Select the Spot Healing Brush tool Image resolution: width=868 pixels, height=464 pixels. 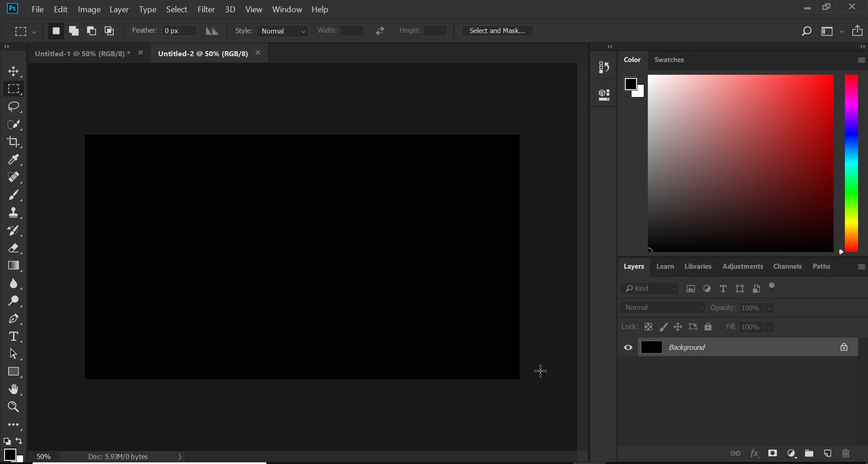coord(14,178)
